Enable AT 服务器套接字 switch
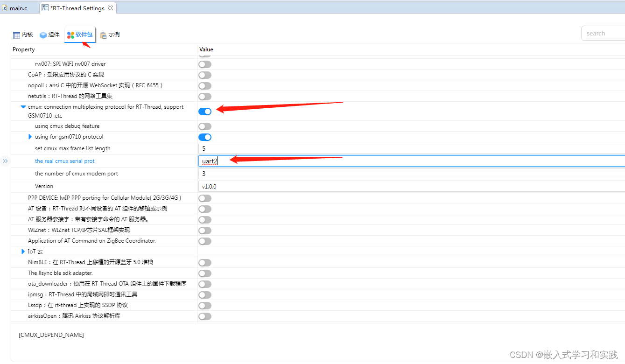This screenshot has height=364, width=625. [205, 220]
